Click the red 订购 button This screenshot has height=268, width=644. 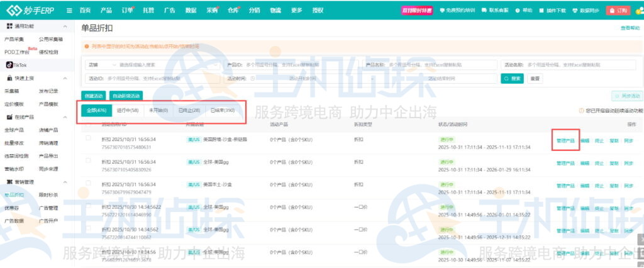(618, 11)
